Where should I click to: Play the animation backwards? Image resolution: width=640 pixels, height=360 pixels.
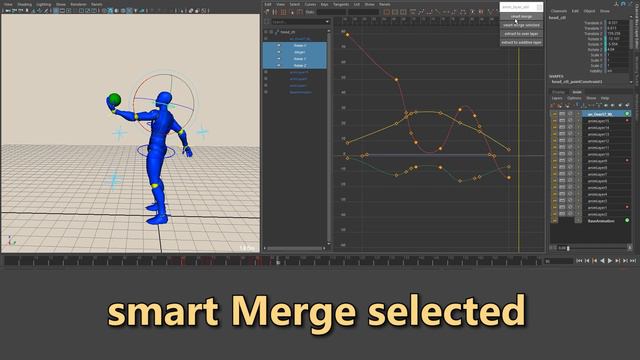pos(602,260)
